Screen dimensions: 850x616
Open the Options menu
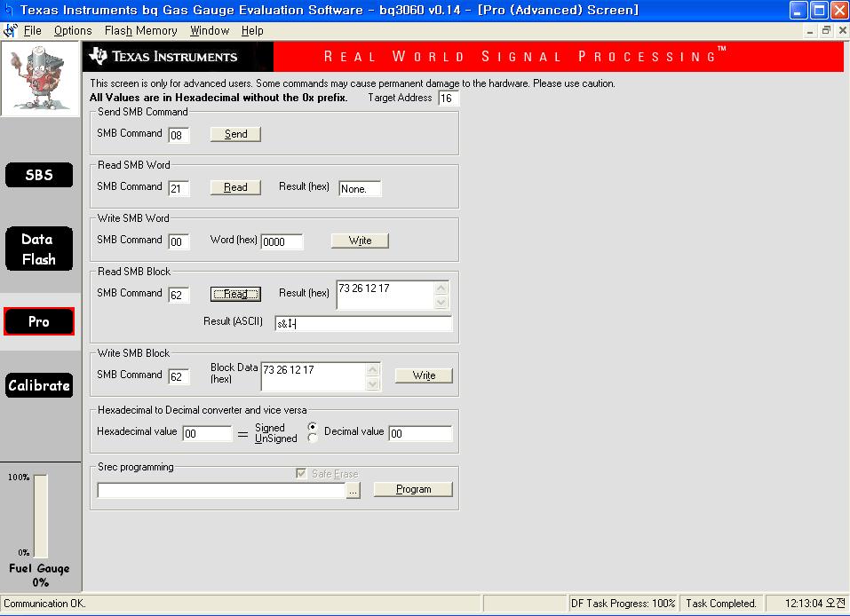(x=73, y=30)
